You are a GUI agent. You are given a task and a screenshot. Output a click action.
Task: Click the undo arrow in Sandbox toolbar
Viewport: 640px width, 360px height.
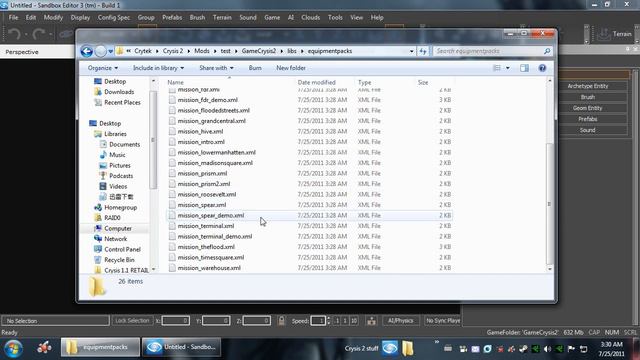(15, 34)
